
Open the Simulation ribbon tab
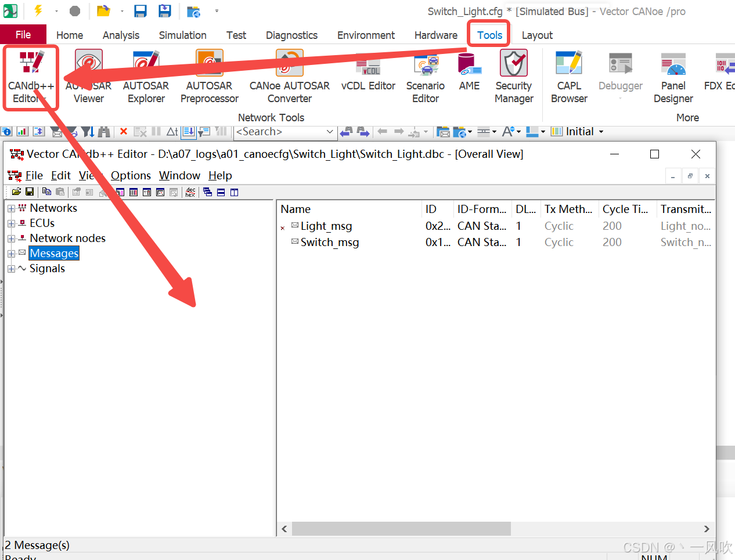(x=183, y=35)
